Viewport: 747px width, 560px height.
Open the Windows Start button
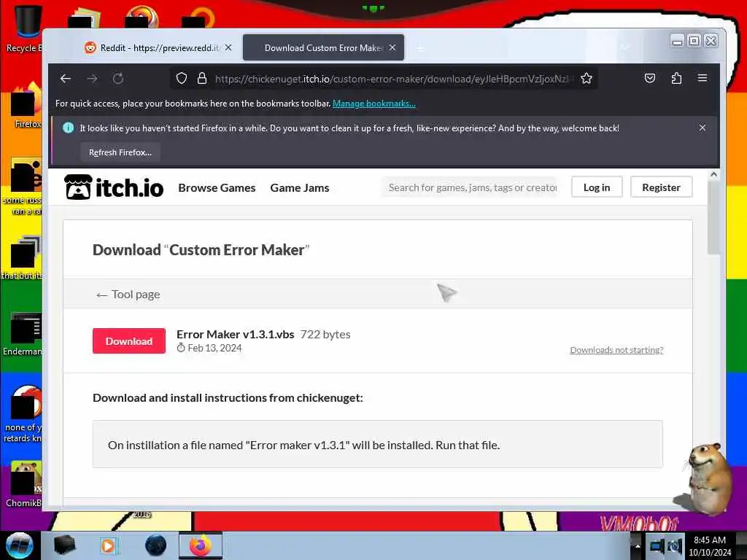click(19, 545)
